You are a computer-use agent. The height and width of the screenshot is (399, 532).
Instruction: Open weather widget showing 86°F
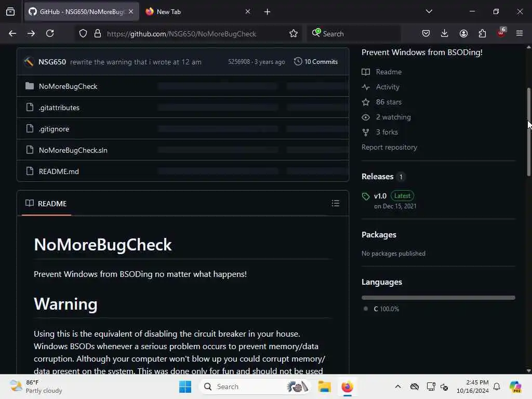pyautogui.click(x=36, y=387)
